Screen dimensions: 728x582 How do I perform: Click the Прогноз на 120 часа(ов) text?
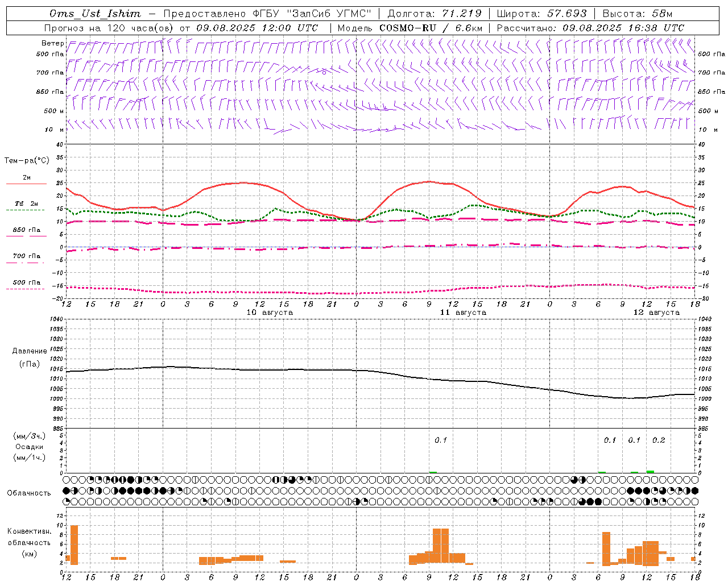click(110, 28)
